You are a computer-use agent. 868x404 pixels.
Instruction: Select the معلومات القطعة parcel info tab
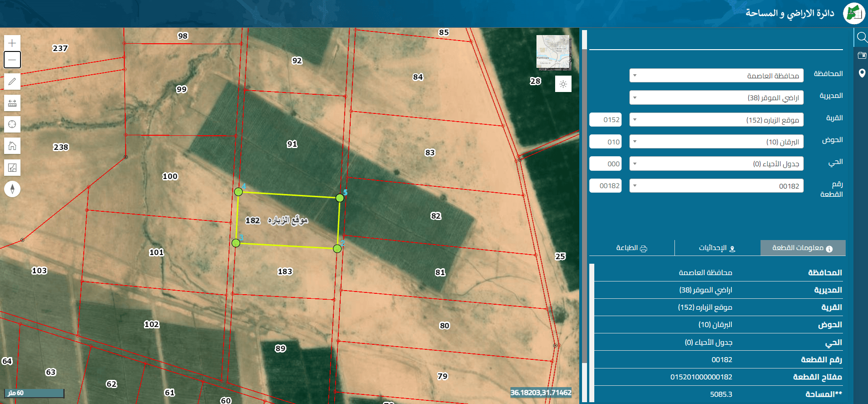pos(803,248)
